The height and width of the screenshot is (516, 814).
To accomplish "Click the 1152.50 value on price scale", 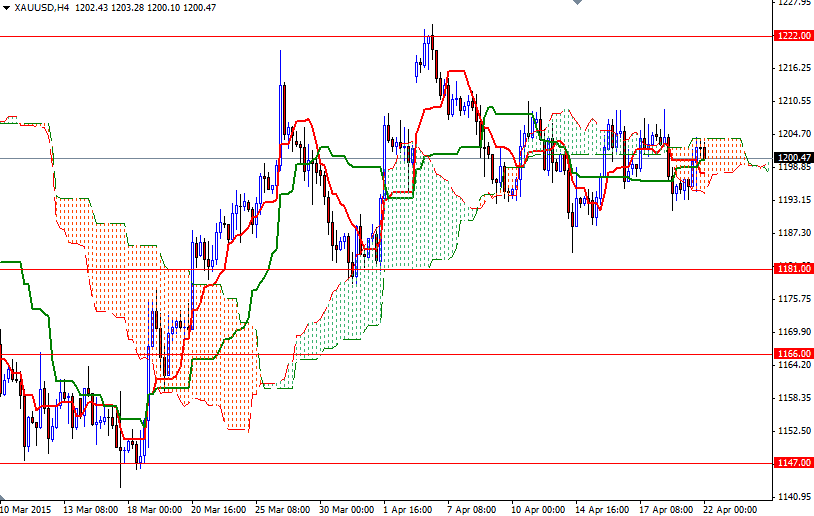I will click(x=793, y=431).
